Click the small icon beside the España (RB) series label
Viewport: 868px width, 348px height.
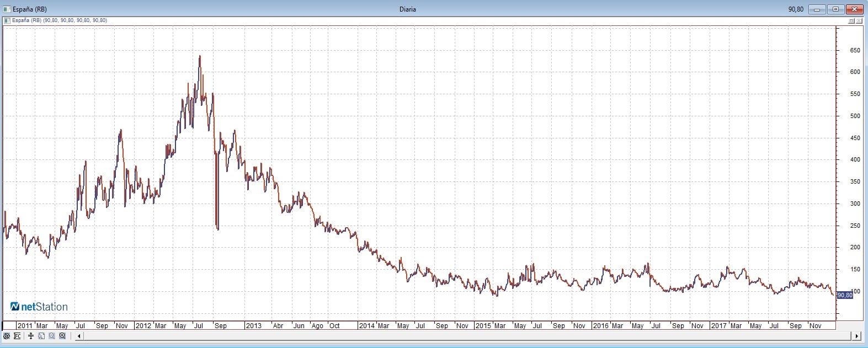[x=7, y=20]
